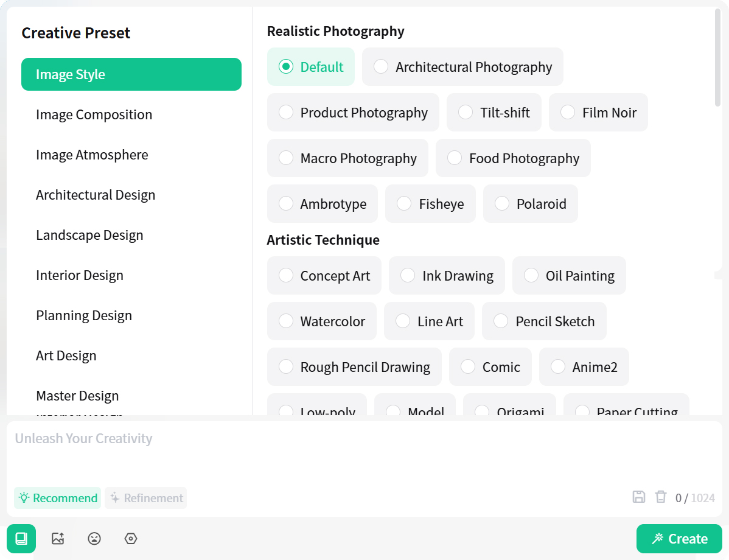Choose the Oil Painting radio option

click(531, 276)
